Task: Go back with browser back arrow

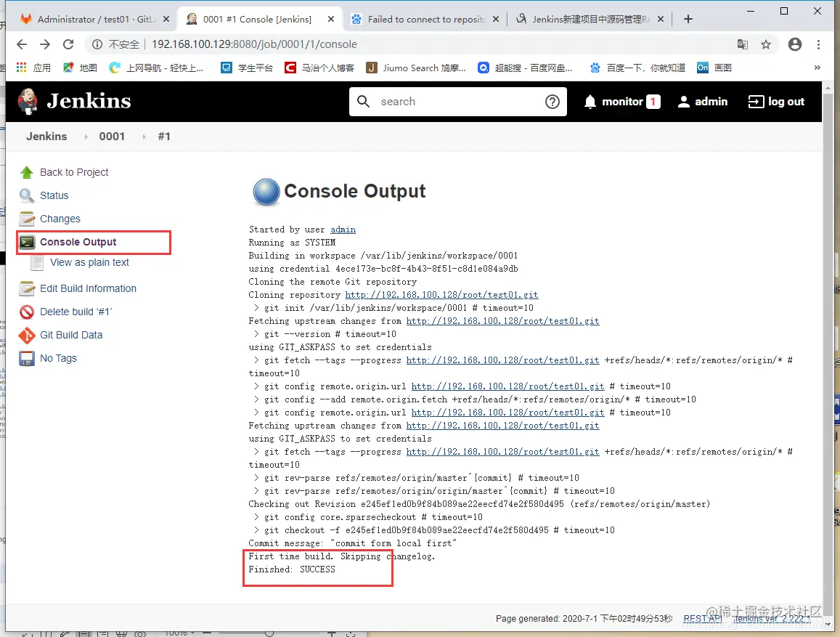Action: point(22,44)
